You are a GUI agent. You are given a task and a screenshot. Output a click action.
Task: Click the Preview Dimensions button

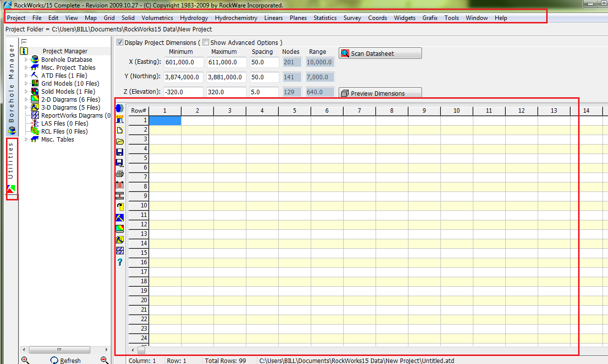pyautogui.click(x=380, y=93)
